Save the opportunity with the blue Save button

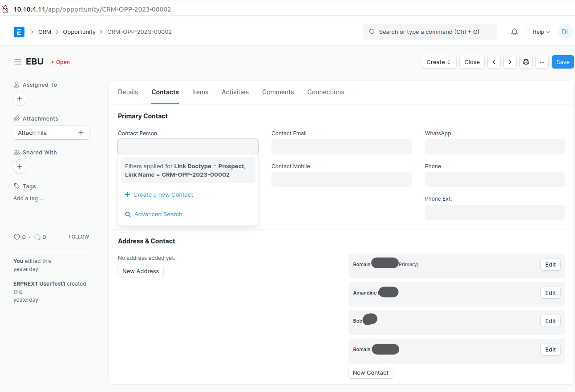tap(563, 62)
